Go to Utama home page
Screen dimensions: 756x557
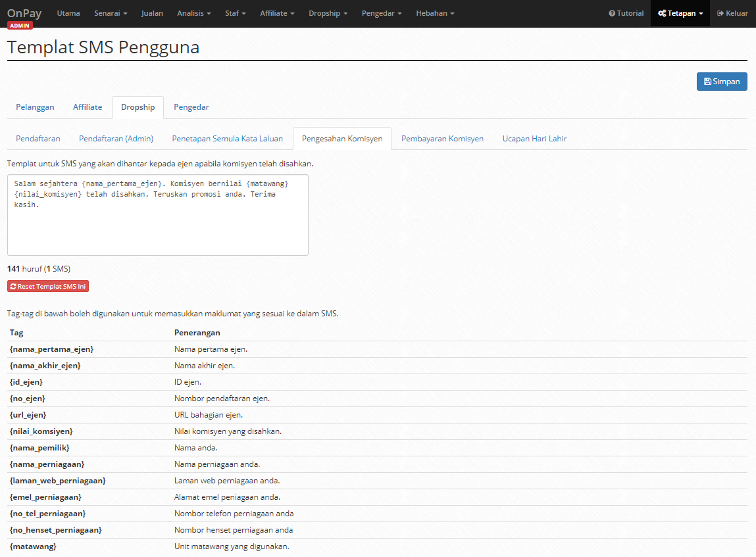68,14
